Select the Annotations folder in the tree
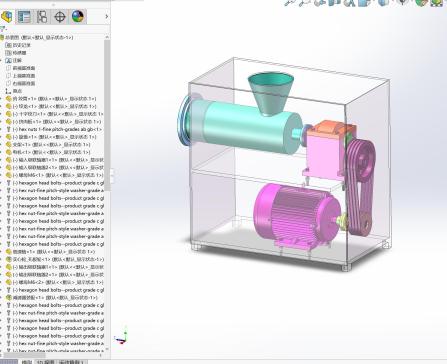 click(x=14, y=60)
